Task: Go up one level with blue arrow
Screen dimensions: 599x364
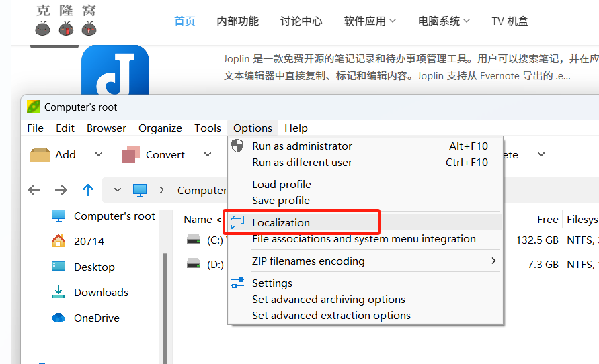Action: 88,189
